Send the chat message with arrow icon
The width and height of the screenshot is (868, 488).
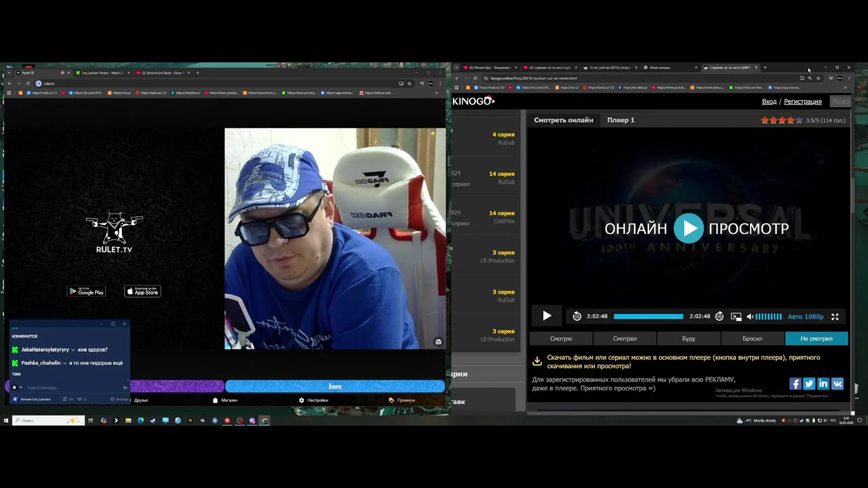coord(125,388)
